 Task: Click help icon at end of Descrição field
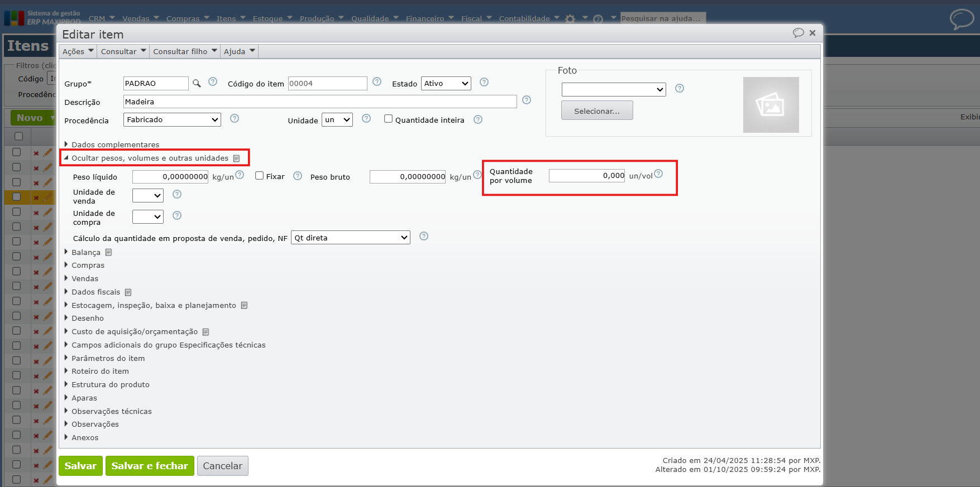click(x=527, y=100)
